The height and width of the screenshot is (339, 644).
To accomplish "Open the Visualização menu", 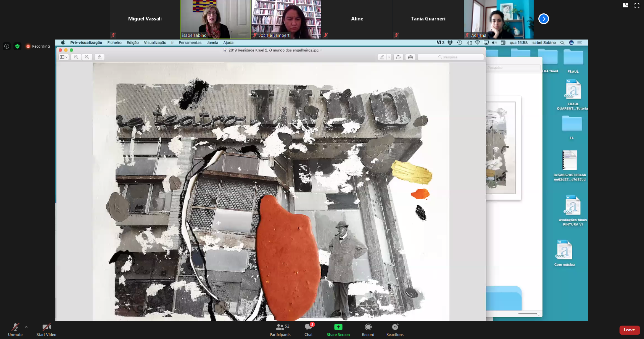I will pos(155,43).
